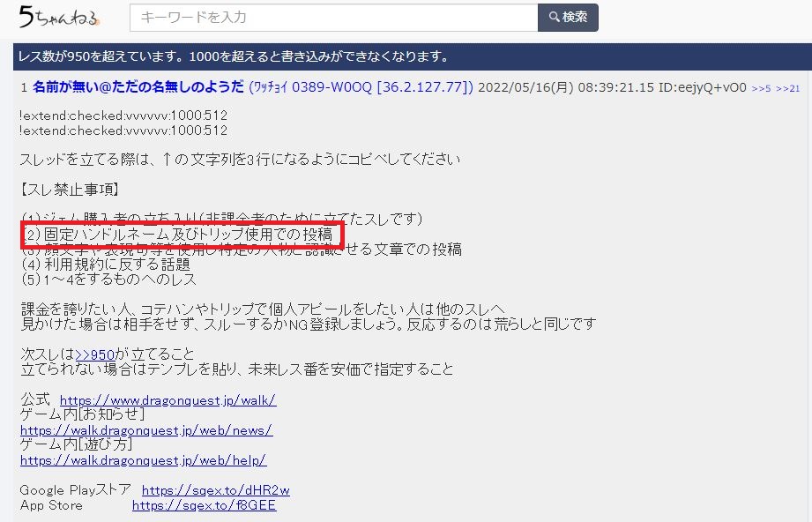Open the >>5 reply reference

coord(760,89)
